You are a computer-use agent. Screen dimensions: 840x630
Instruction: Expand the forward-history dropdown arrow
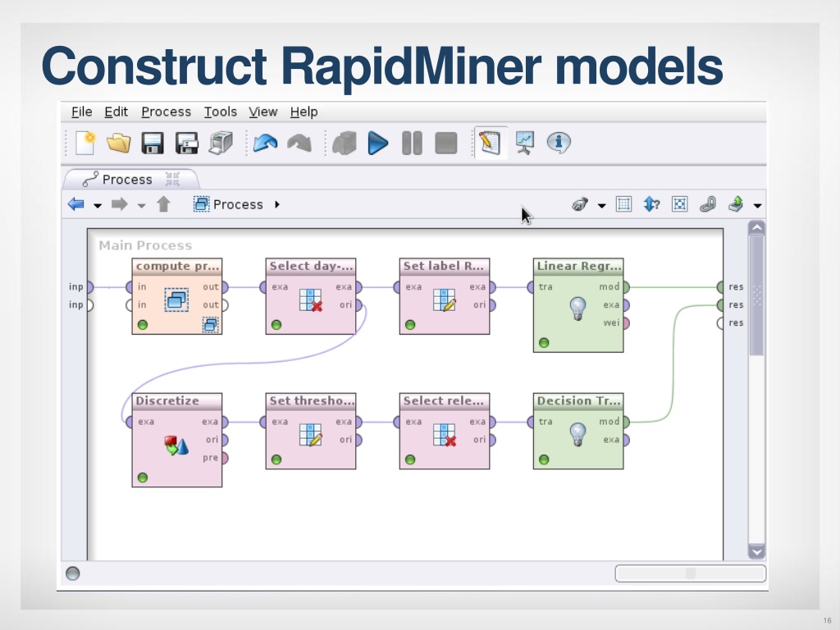coord(141,206)
